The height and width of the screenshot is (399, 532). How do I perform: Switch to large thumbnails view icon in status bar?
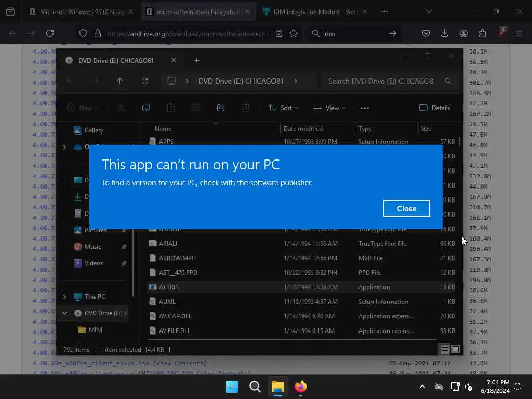456,349
